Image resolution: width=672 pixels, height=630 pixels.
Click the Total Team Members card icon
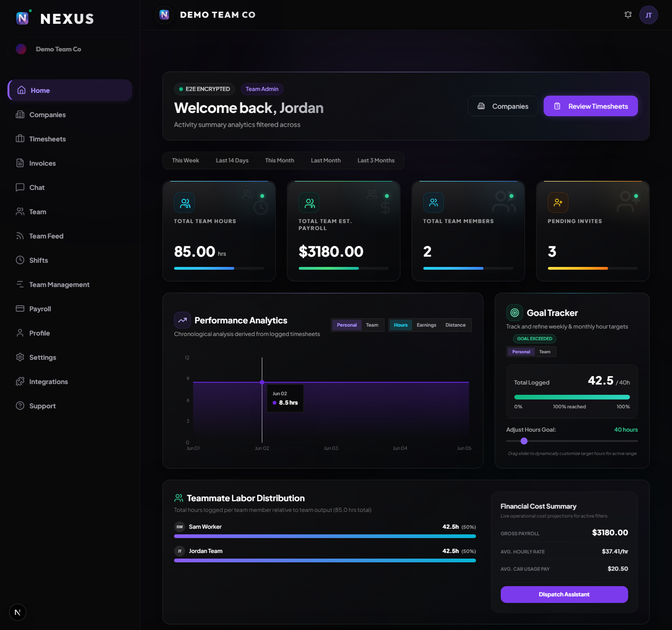tap(434, 203)
